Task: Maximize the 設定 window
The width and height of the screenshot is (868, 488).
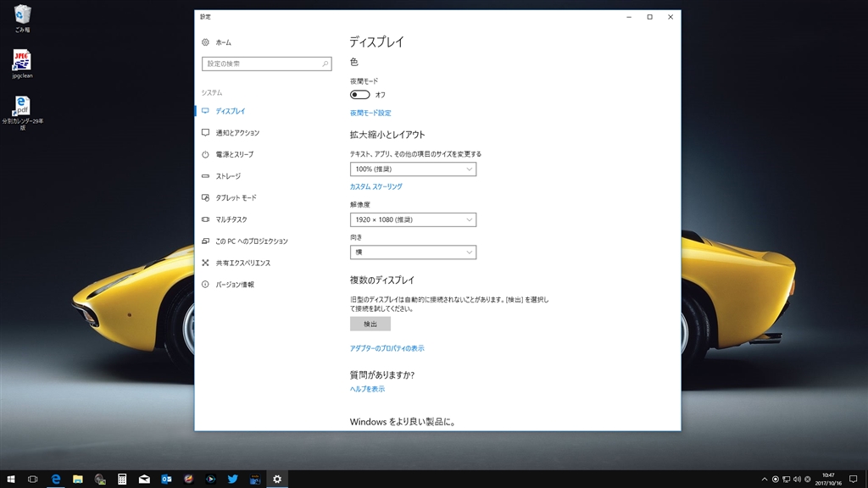Action: (650, 17)
